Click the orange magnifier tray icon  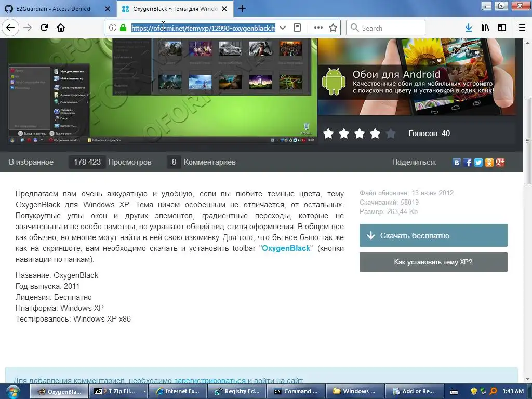tap(494, 391)
